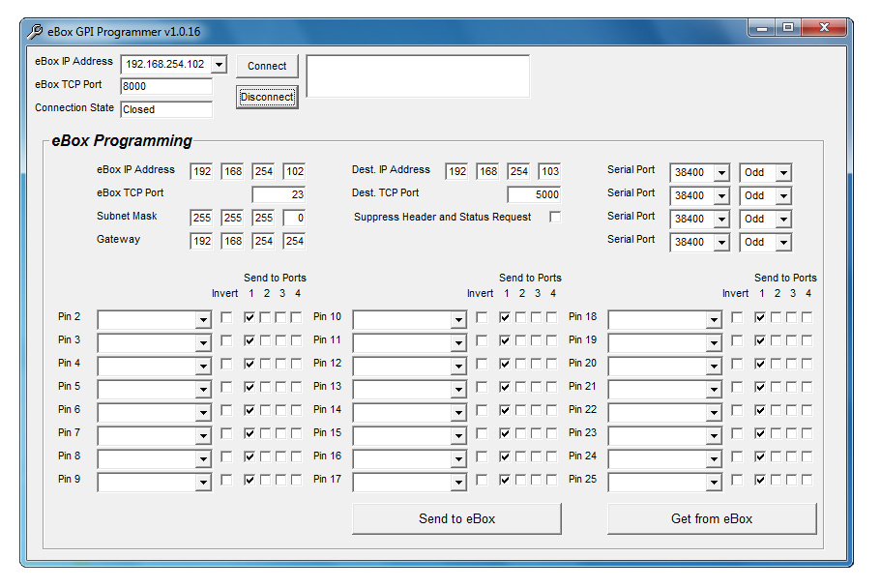
Task: Open the Pin 5 function dropdown
Action: coord(203,389)
